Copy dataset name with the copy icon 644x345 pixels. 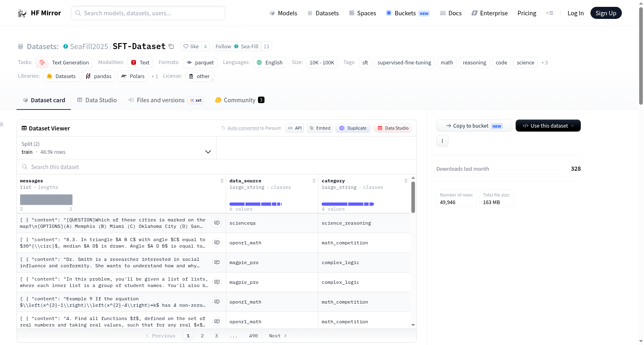[171, 46]
